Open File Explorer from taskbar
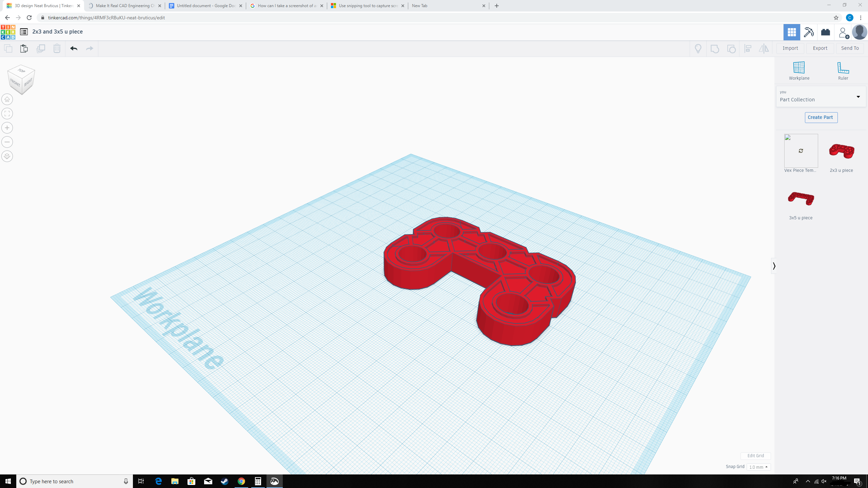 click(175, 481)
